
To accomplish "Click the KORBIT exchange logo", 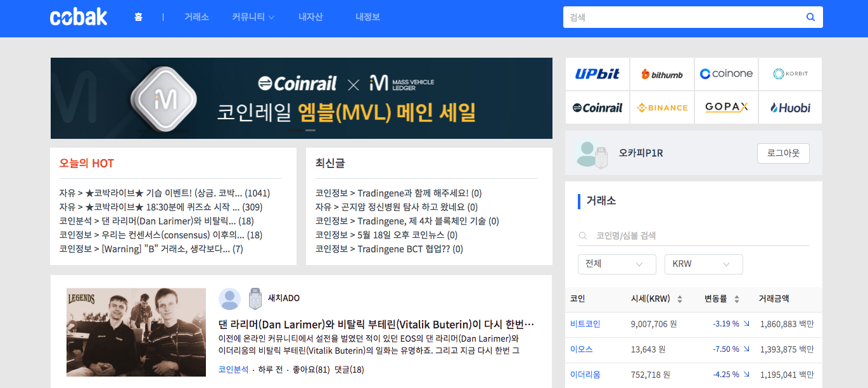I will [x=790, y=74].
